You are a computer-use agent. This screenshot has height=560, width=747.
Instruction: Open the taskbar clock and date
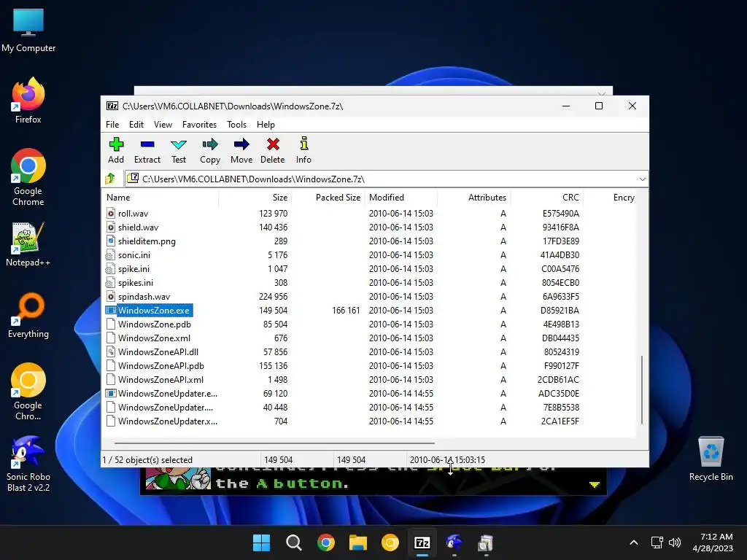pyautogui.click(x=713, y=542)
